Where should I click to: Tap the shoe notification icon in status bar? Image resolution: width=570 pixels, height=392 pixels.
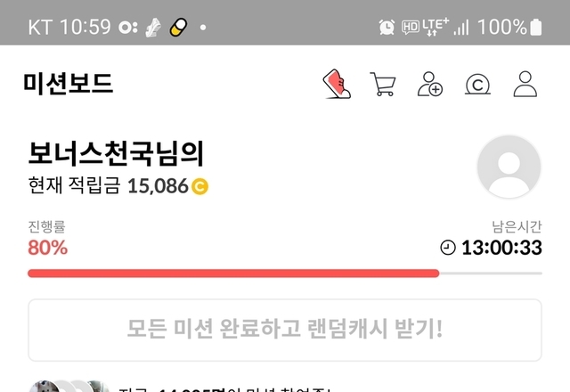tap(153, 28)
